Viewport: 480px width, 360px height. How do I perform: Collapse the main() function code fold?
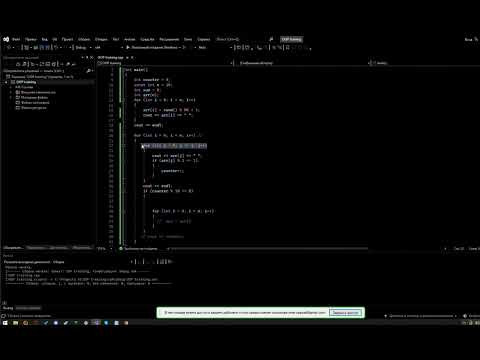coord(124,70)
